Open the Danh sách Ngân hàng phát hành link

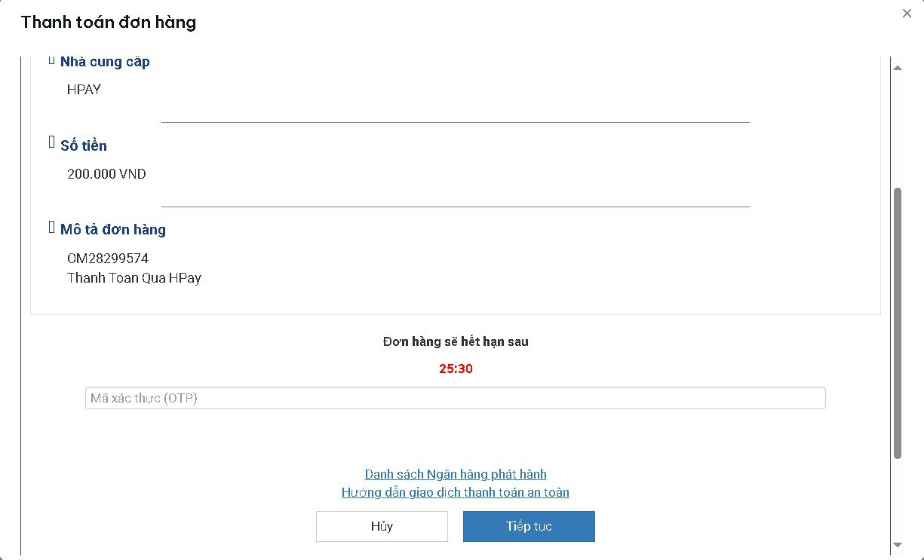456,474
